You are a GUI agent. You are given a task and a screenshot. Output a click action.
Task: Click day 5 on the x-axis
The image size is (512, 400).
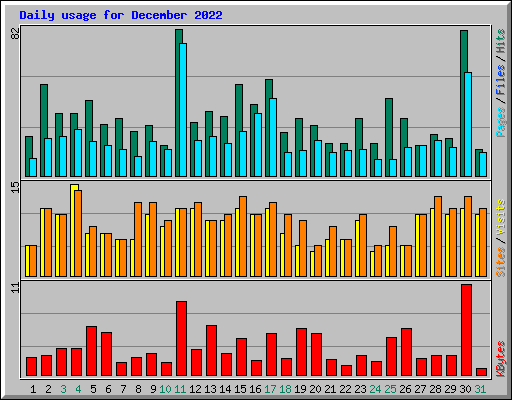point(93,389)
